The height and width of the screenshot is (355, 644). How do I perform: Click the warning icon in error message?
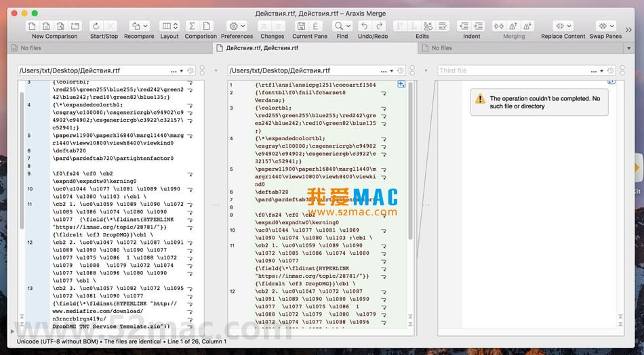[x=480, y=99]
